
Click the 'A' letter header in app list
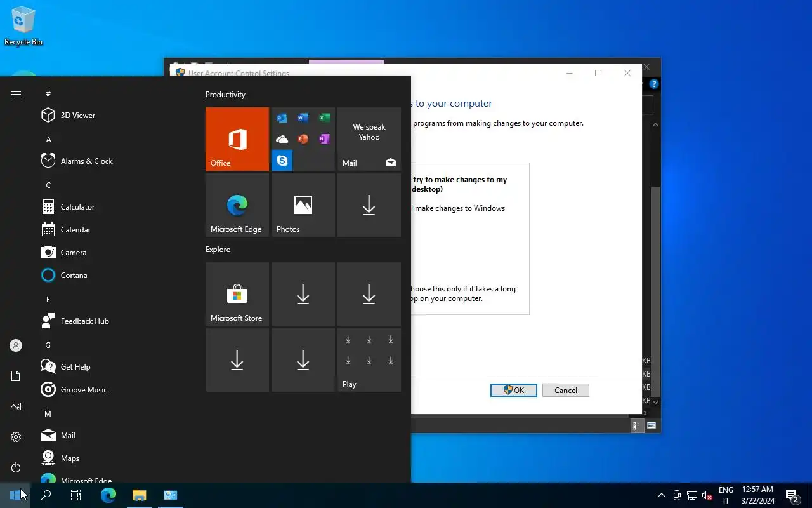(x=48, y=139)
